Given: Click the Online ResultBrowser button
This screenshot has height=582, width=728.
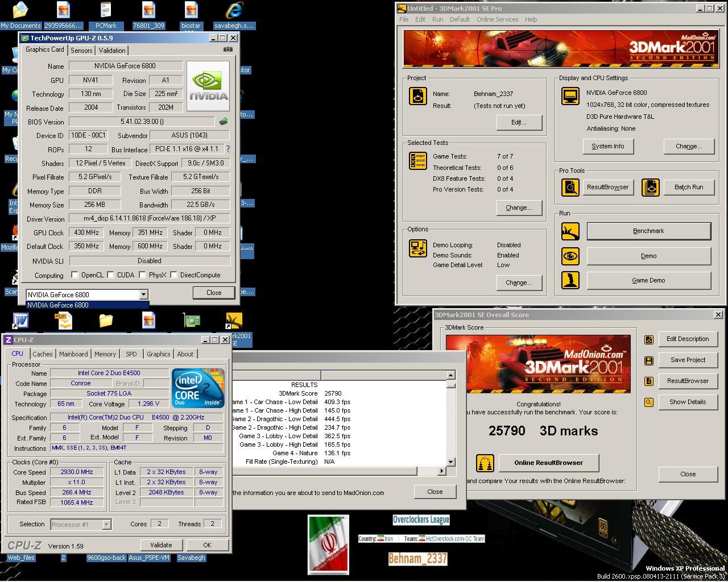Looking at the screenshot, I should 548,463.
